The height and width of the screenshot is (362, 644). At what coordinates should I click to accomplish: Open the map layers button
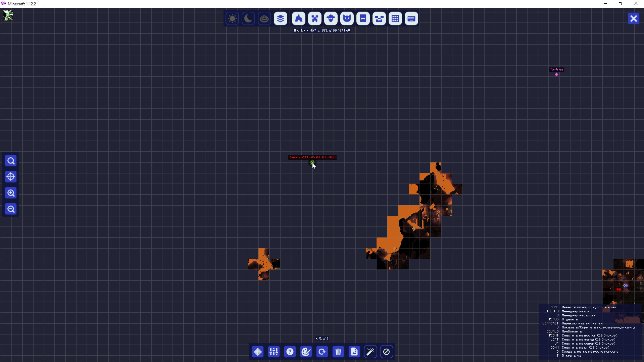coord(281,18)
